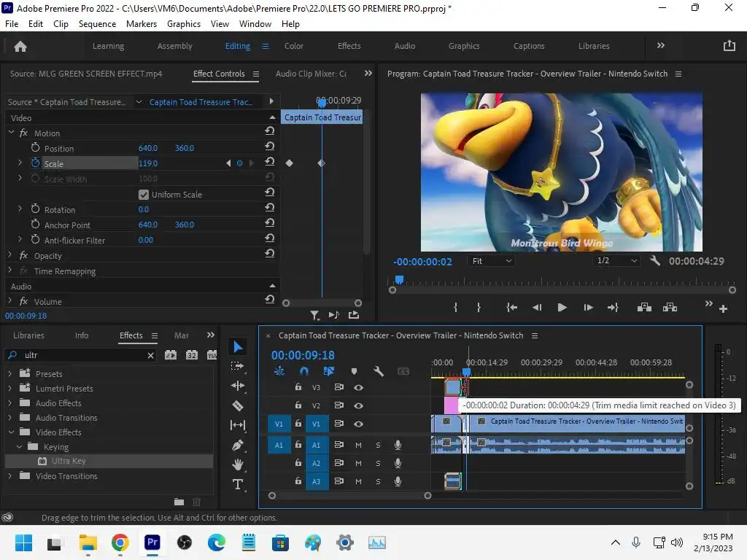Viewport: 747px width, 560px height.
Task: Expand Lumetri Presets folder
Action: coord(10,388)
